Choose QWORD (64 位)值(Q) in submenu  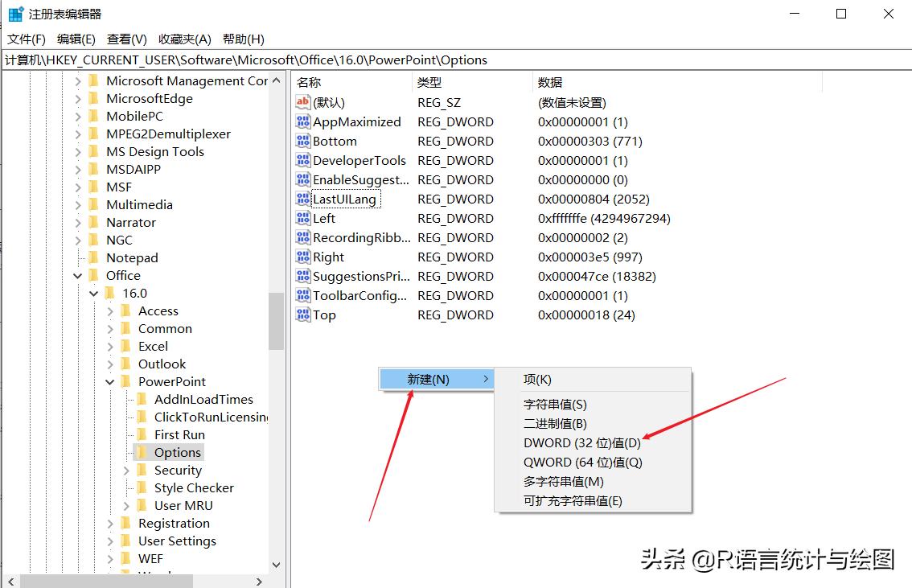coord(593,463)
